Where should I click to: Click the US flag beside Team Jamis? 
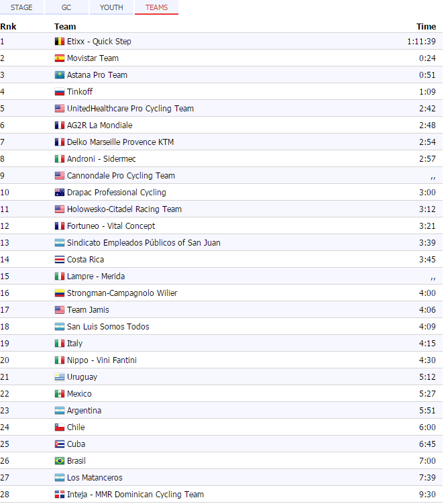[60, 310]
